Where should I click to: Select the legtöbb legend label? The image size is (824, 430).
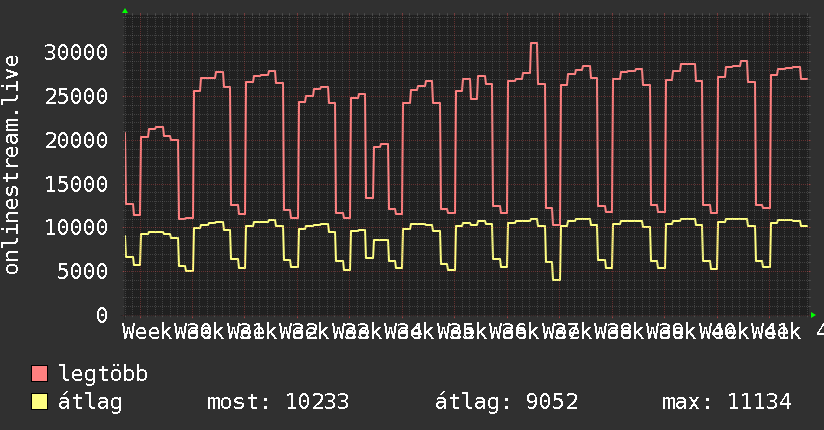pos(103,373)
